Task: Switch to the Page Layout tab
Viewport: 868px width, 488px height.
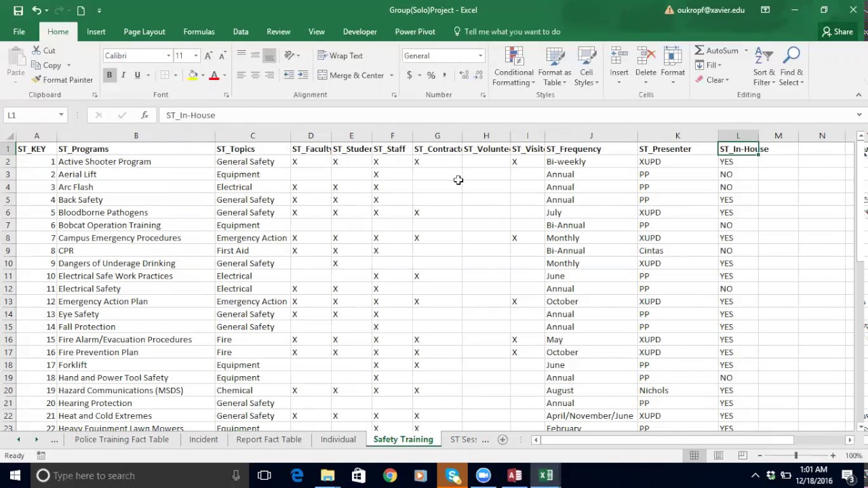Action: (x=144, y=32)
